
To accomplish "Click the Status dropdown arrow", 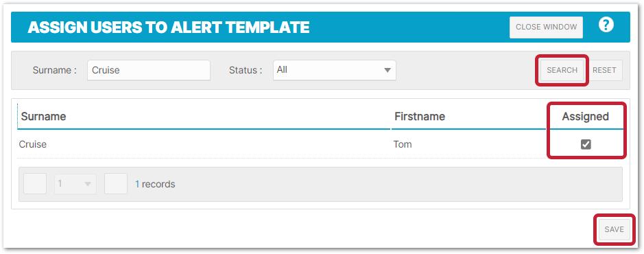I will (x=387, y=70).
